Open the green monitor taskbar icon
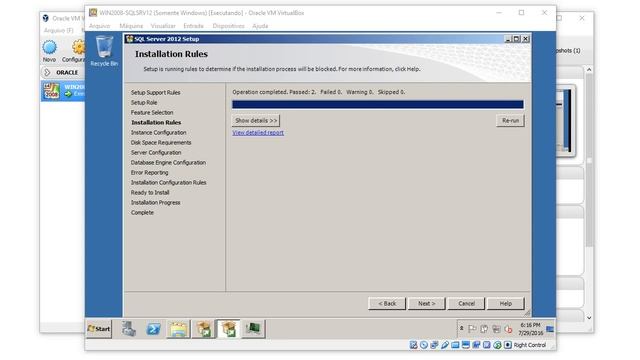The width and height of the screenshot is (640, 360). click(x=253, y=329)
